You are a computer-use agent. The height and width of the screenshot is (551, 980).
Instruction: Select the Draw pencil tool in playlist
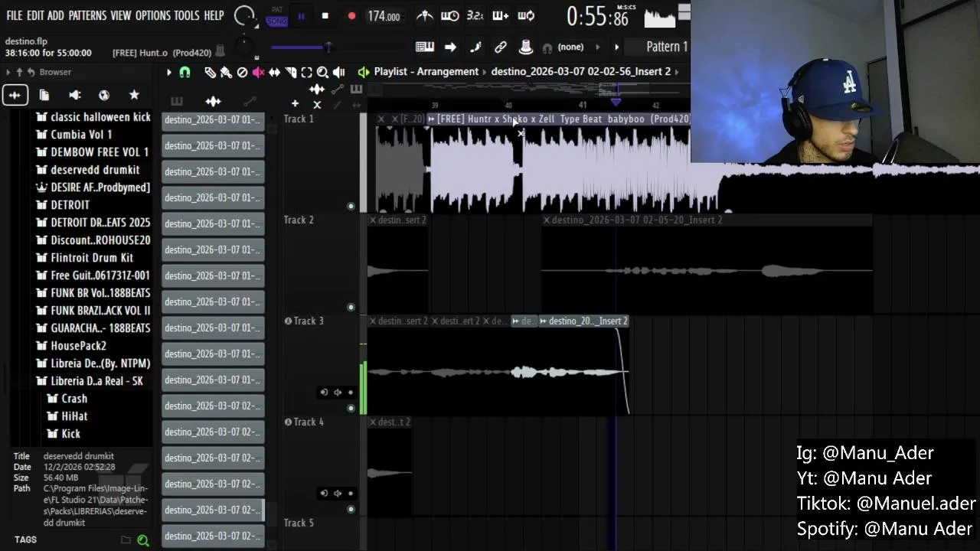point(210,72)
